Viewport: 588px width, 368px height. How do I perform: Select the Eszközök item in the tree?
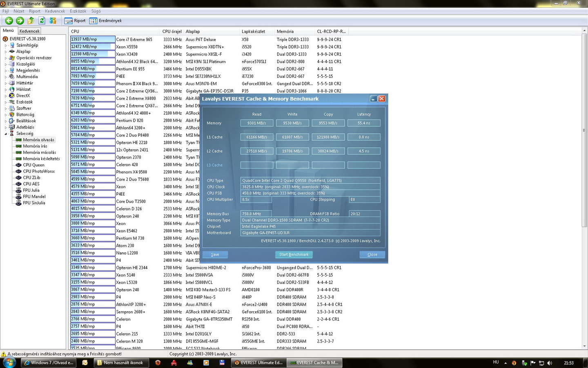tap(24, 102)
